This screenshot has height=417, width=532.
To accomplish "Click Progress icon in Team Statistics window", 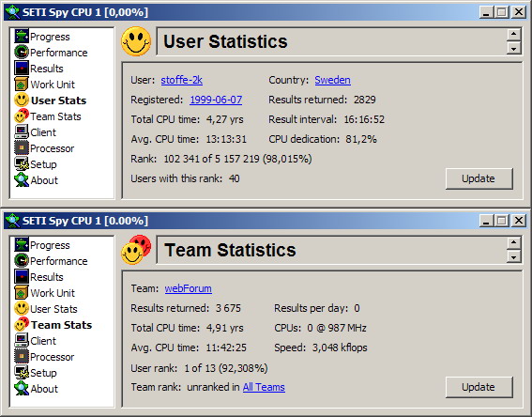I will (x=22, y=245).
